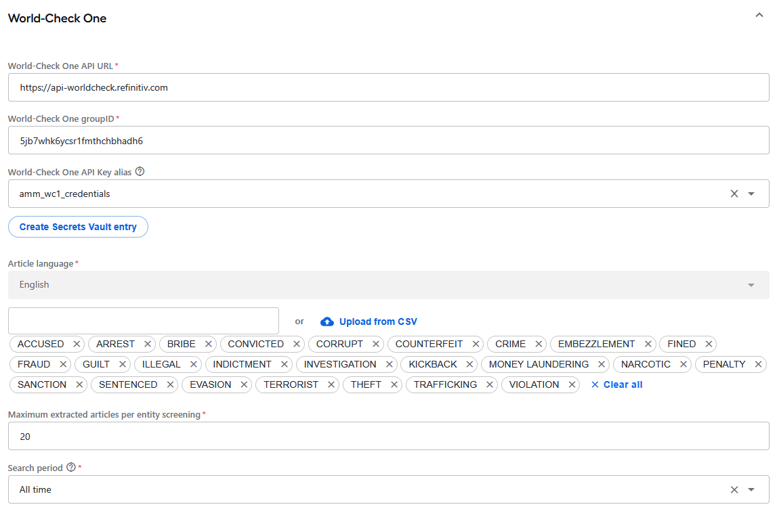Open the API Key alias dropdown arrow
The image size is (779, 532).
(x=752, y=194)
